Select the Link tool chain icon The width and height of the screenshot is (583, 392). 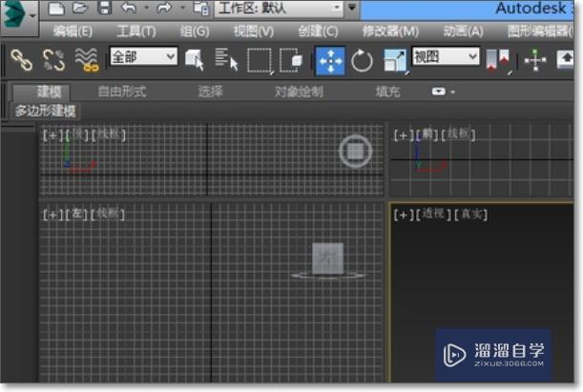21,60
